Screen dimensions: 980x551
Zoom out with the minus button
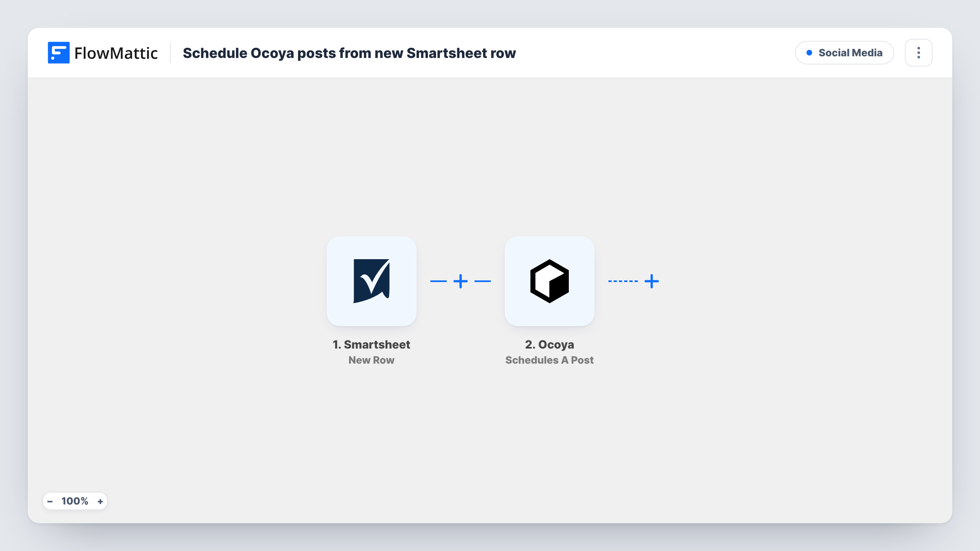tap(50, 501)
